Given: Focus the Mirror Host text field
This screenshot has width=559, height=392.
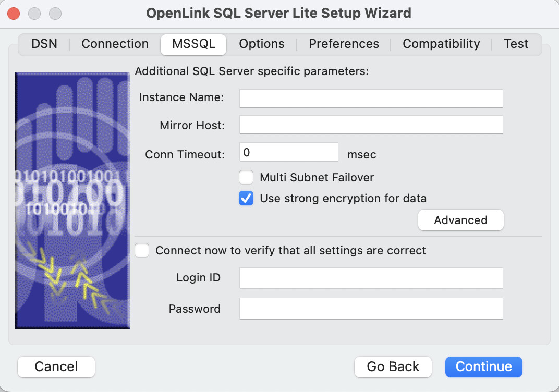Looking at the screenshot, I should click(x=371, y=125).
